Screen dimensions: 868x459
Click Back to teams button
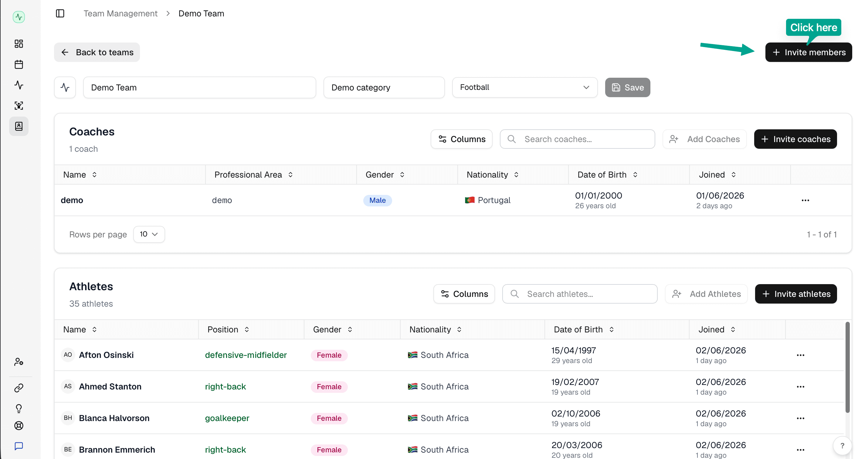click(97, 52)
